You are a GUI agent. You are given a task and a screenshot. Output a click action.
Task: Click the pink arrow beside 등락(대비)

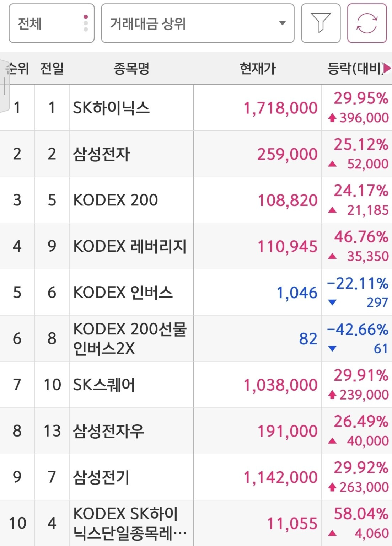387,68
